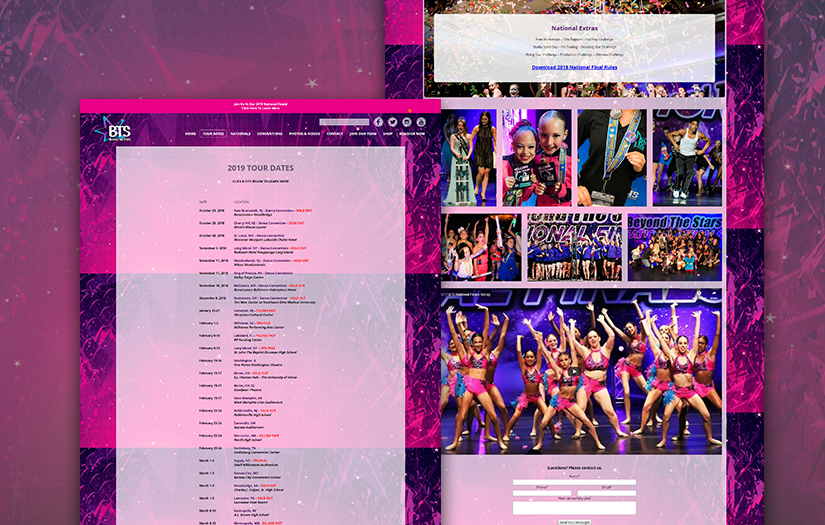This screenshot has height=525, width=825.
Task: Click the Register Now menu item
Action: pyautogui.click(x=412, y=134)
